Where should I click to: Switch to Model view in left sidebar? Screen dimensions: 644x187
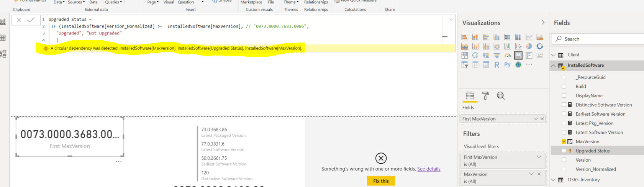coord(3,54)
